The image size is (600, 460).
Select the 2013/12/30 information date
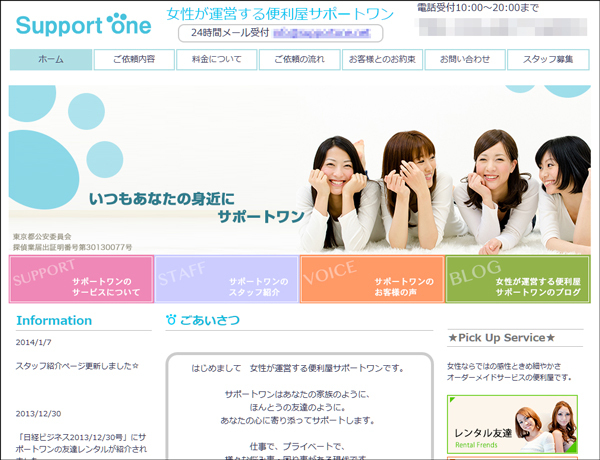pyautogui.click(x=38, y=414)
